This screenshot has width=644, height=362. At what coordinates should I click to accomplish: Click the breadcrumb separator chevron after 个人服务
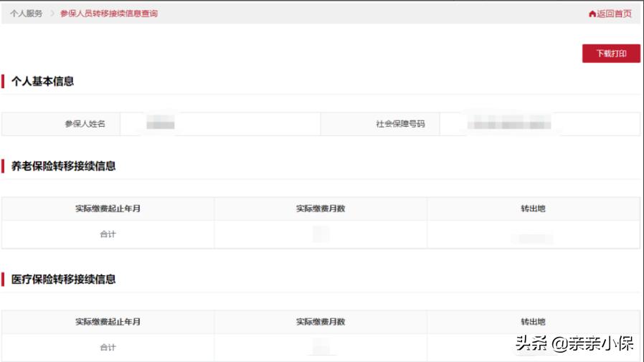click(52, 14)
